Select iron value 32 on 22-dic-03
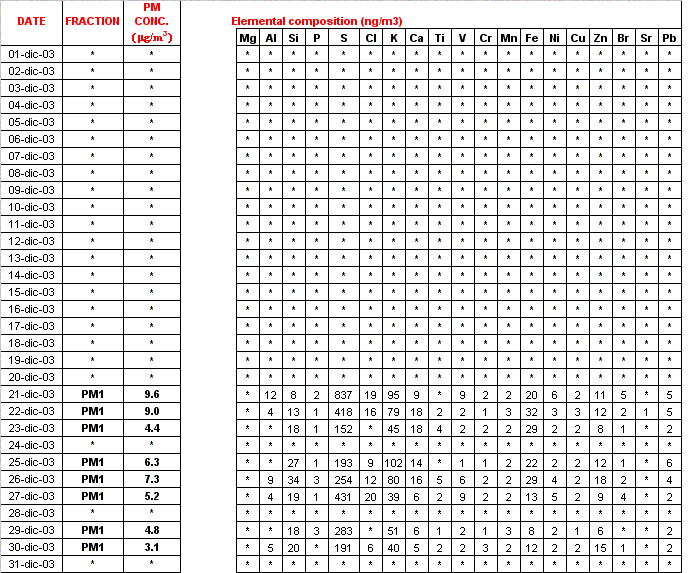 [532, 412]
